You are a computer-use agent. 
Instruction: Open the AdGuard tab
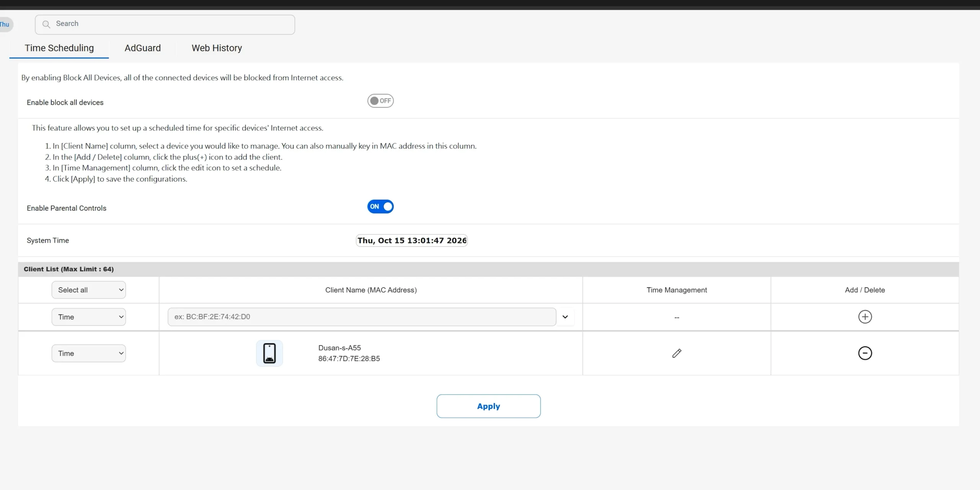(142, 48)
